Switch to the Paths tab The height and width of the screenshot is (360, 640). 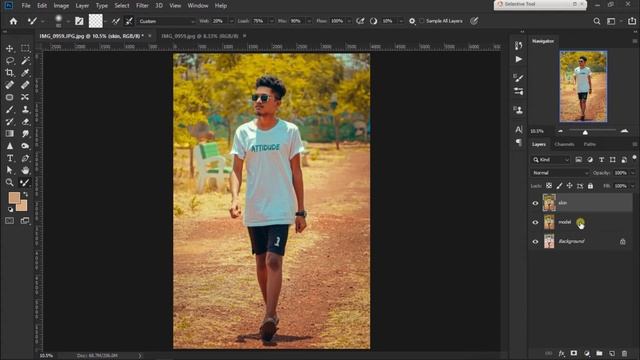pyautogui.click(x=590, y=144)
